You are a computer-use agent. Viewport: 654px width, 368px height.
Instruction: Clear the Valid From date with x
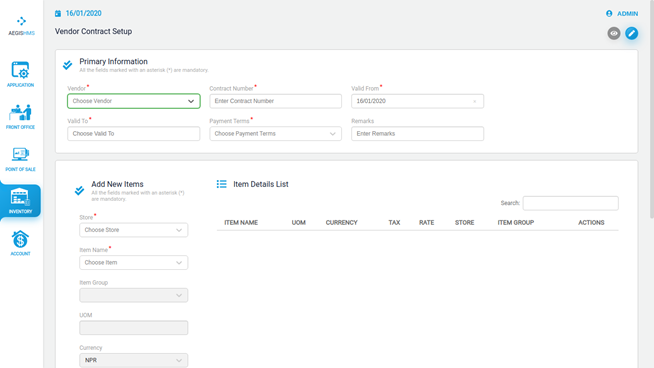(474, 101)
